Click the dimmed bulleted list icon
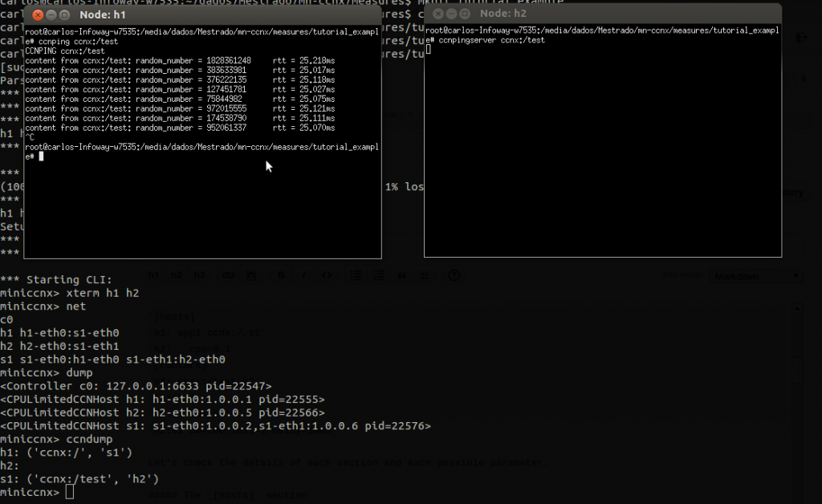822x504 pixels. tap(356, 275)
